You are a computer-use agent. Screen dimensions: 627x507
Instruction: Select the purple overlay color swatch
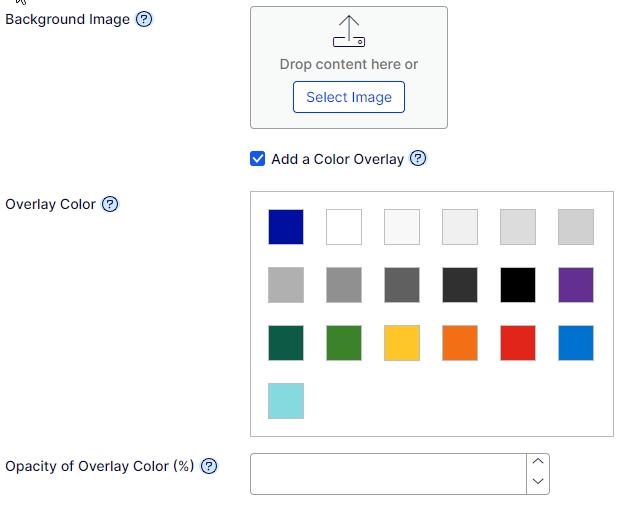[576, 285]
